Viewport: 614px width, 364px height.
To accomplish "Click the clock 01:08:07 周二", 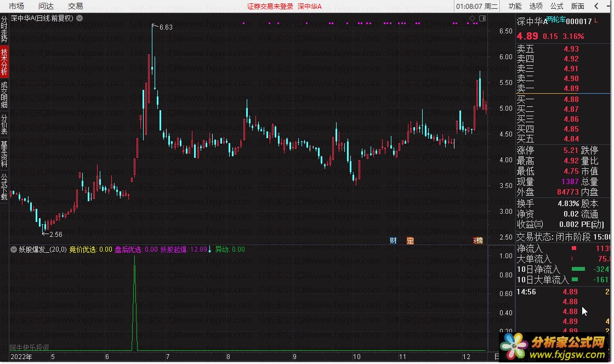I will 476,6.
